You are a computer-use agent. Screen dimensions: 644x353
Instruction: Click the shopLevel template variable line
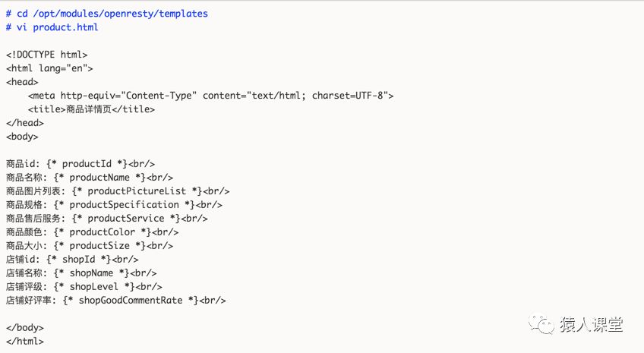click(x=84, y=287)
